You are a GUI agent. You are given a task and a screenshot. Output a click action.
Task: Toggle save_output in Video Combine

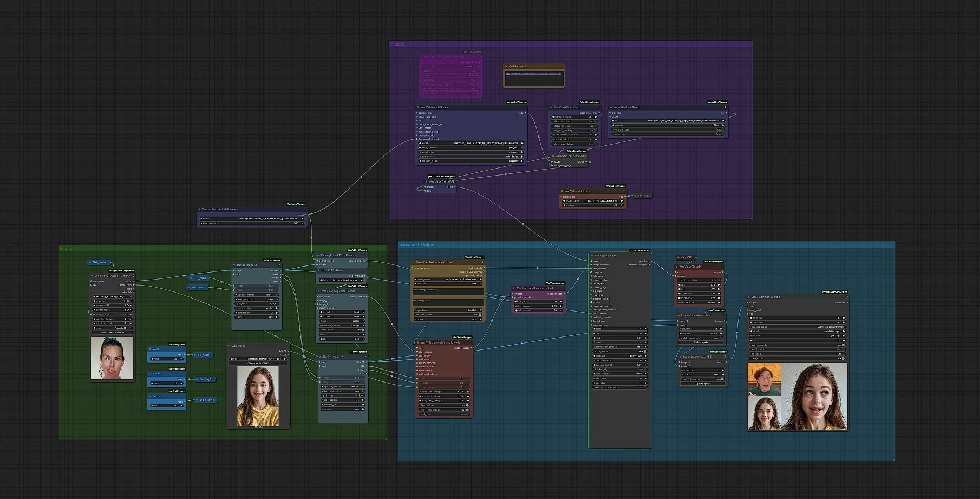pos(798,358)
